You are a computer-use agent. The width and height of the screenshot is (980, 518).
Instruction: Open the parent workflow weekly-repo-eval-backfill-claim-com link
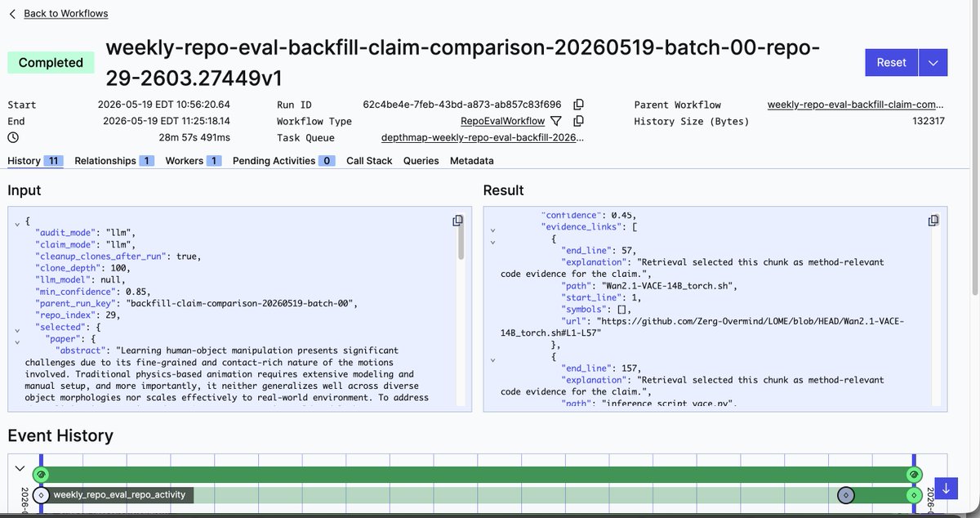(x=856, y=105)
